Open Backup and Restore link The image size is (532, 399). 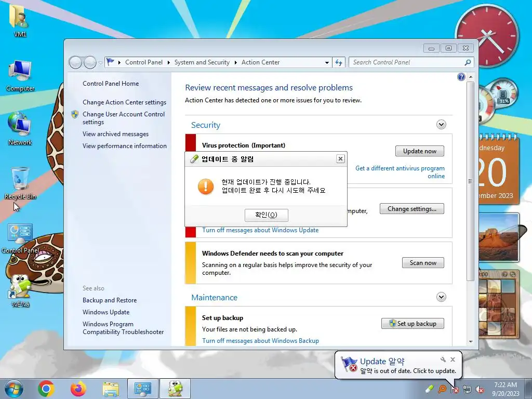(x=110, y=300)
